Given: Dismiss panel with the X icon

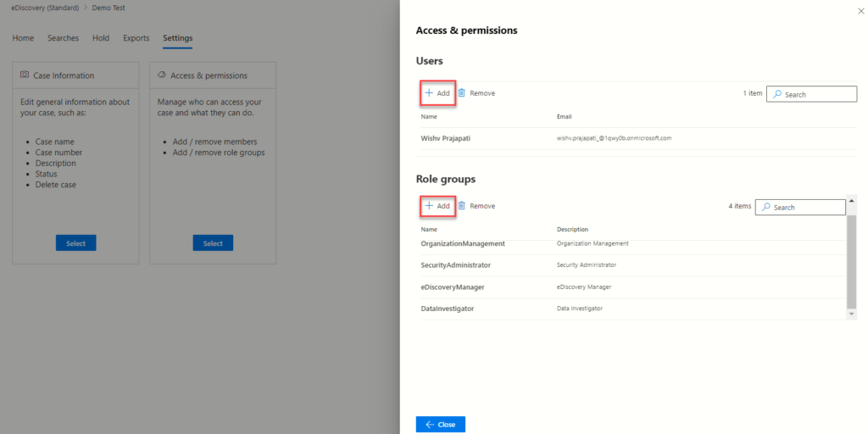Looking at the screenshot, I should point(860,11).
